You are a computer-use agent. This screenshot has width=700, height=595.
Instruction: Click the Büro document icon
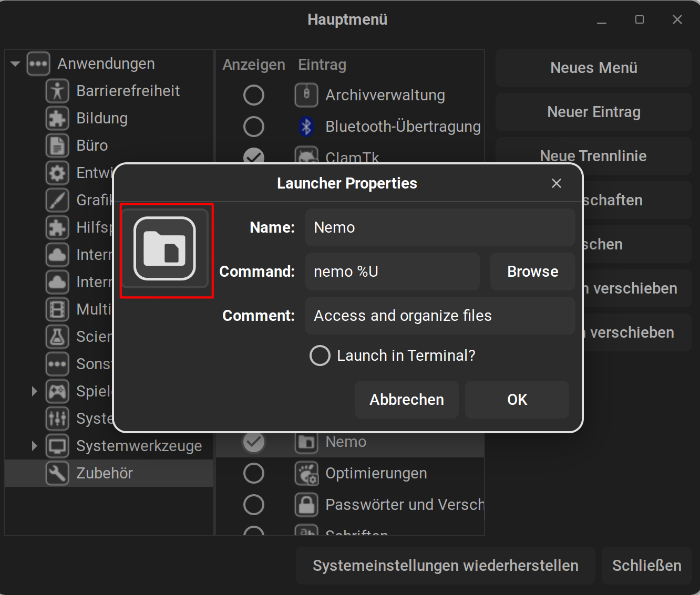(57, 145)
